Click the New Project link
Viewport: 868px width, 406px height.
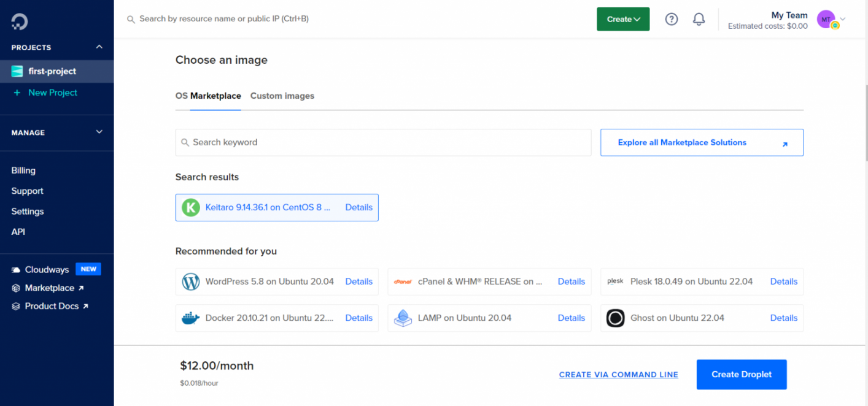53,93
